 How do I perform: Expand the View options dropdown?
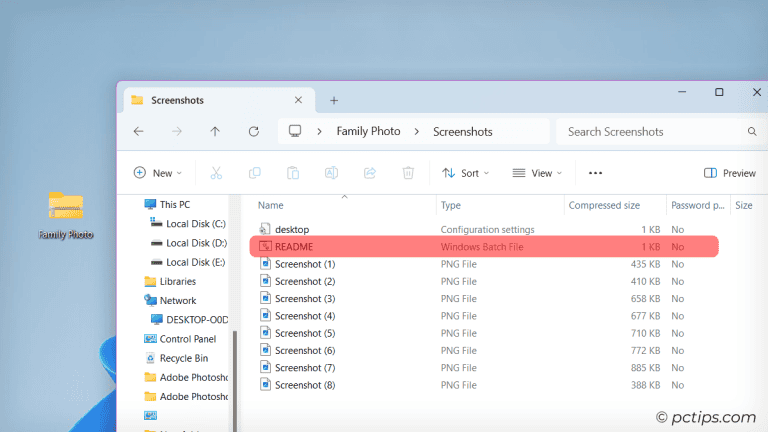pos(537,173)
